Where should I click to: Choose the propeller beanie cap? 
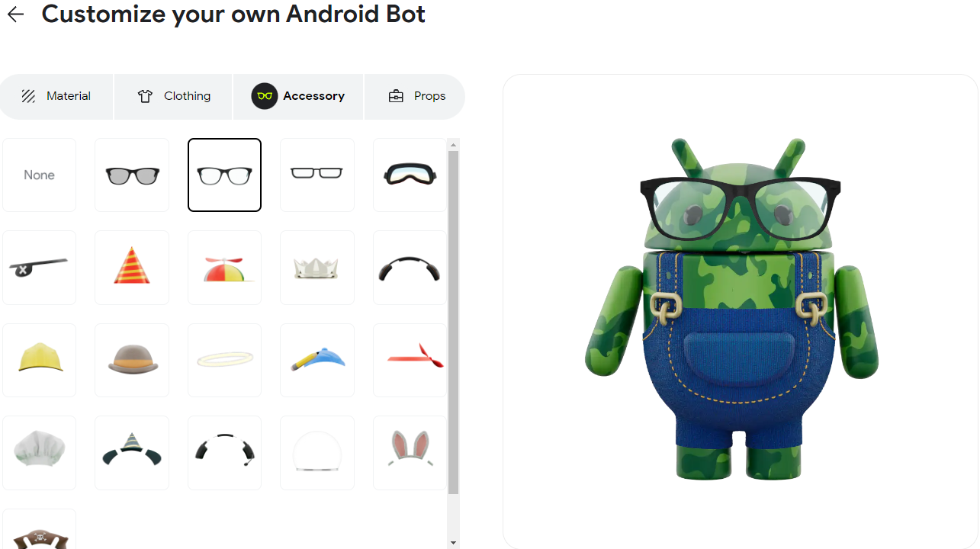click(224, 268)
